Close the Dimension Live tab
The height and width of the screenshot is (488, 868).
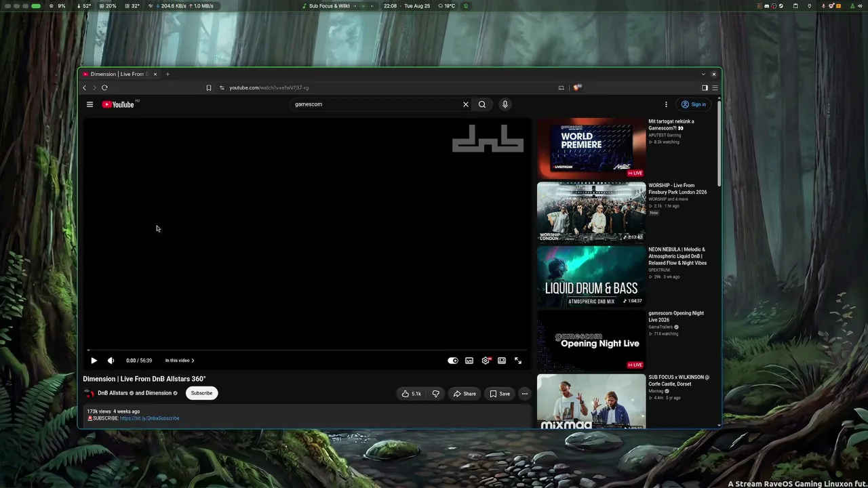pos(155,74)
